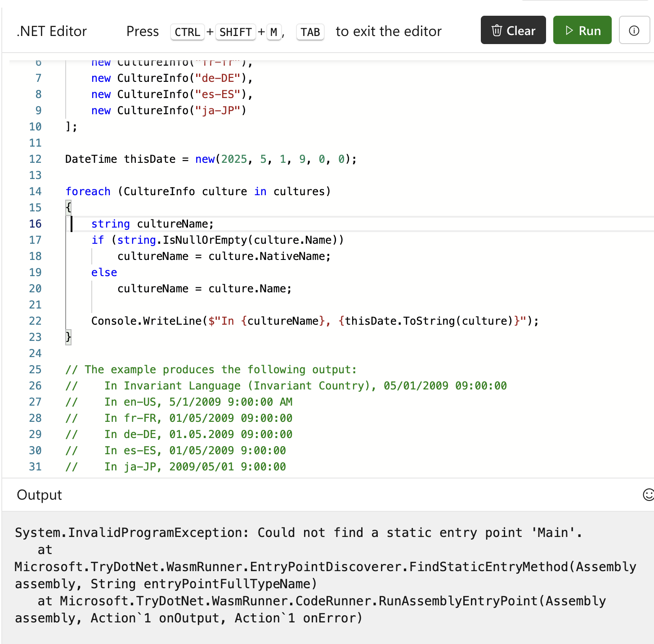This screenshot has width=654, height=644.
Task: Click the smiley feedback icon beside Output
Action: point(648,495)
